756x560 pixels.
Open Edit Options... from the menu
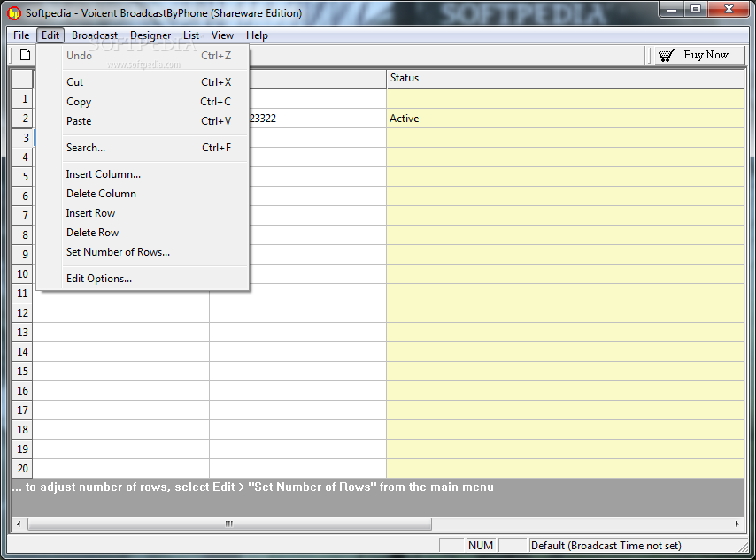(x=143, y=279)
